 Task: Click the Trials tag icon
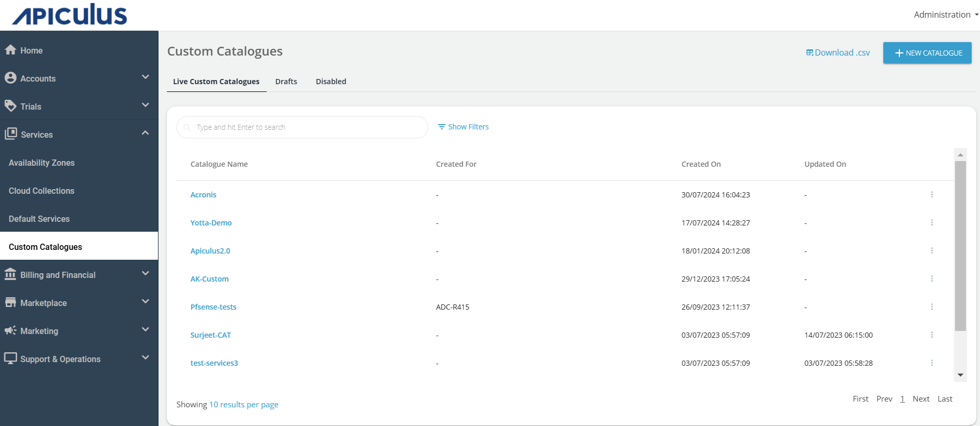(x=10, y=106)
